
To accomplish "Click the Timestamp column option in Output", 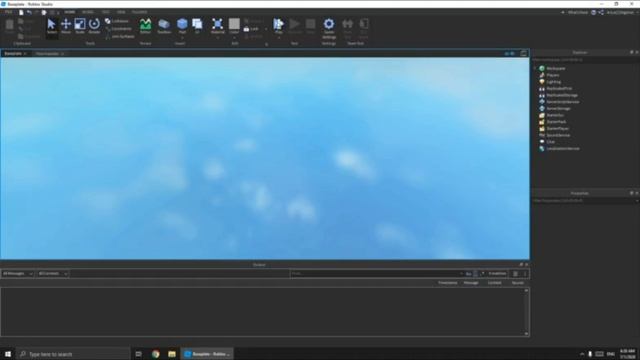I will coord(447,283).
